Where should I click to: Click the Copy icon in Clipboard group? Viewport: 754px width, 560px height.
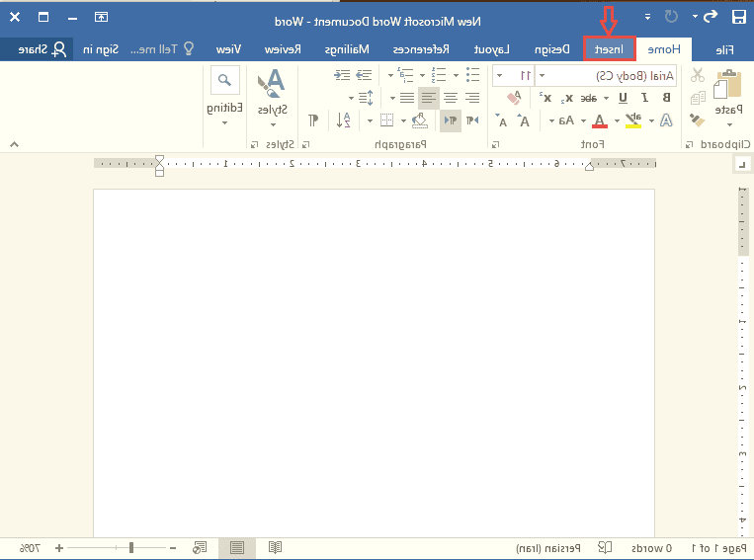coord(698,98)
